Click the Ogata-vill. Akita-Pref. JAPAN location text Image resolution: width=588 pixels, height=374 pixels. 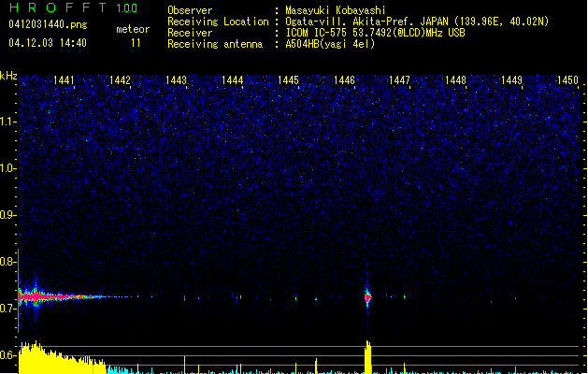[x=417, y=22]
